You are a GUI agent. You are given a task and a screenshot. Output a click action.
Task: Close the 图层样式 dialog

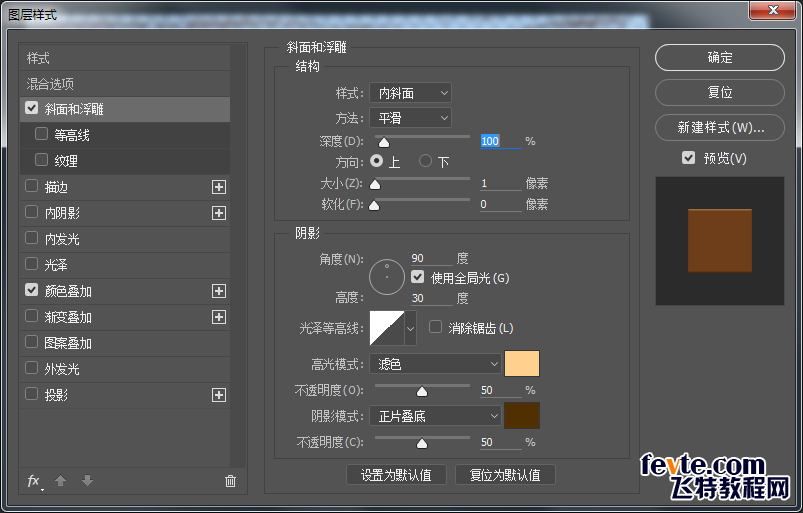(x=773, y=10)
